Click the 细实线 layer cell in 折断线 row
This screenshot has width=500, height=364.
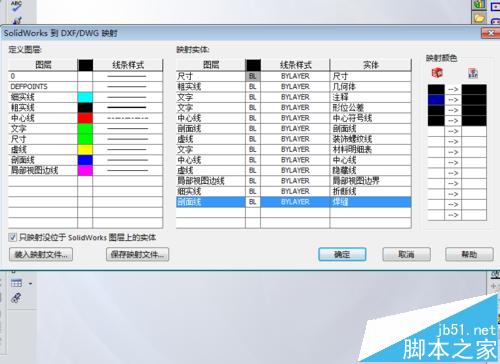211,191
